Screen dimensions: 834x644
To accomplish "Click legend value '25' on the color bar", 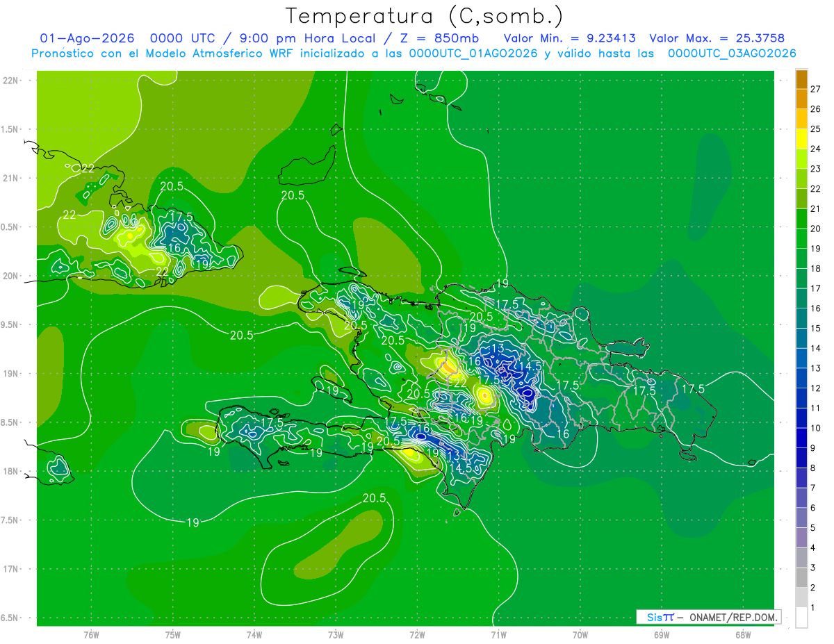I will click(815, 129).
